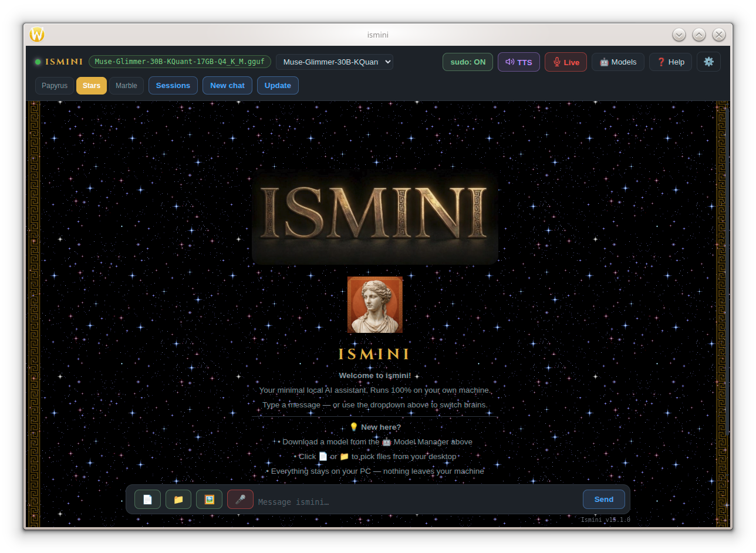Close the ismini window

[719, 35]
